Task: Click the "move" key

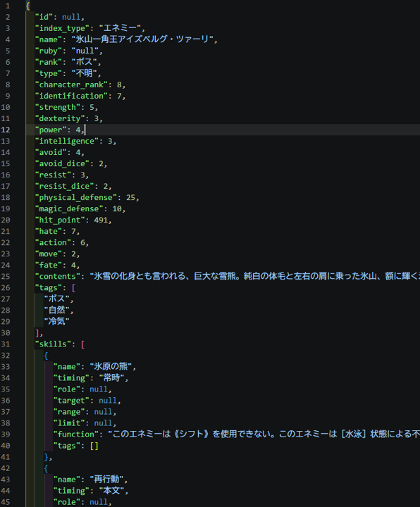Action: pos(48,254)
